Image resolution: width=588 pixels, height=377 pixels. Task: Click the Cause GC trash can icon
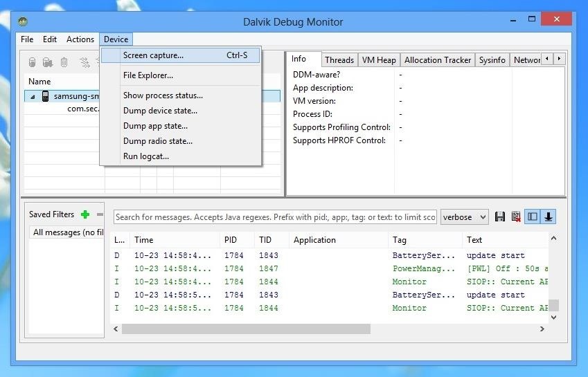coord(64,62)
